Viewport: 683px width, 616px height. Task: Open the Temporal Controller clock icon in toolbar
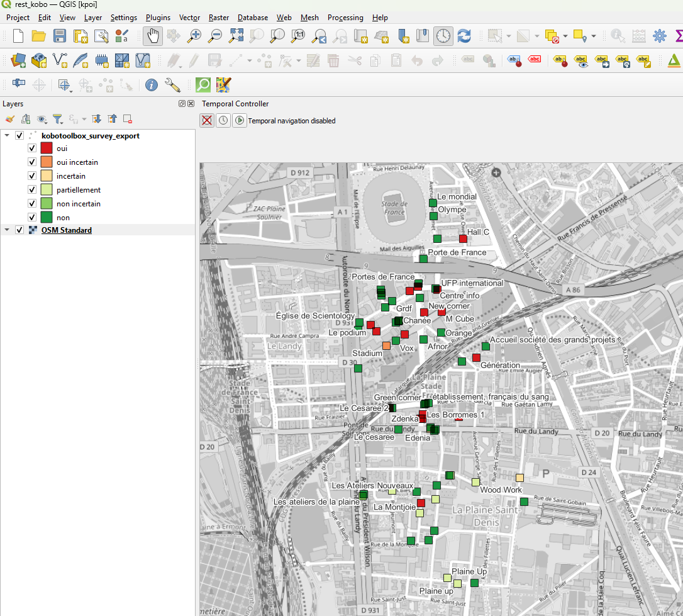[443, 36]
